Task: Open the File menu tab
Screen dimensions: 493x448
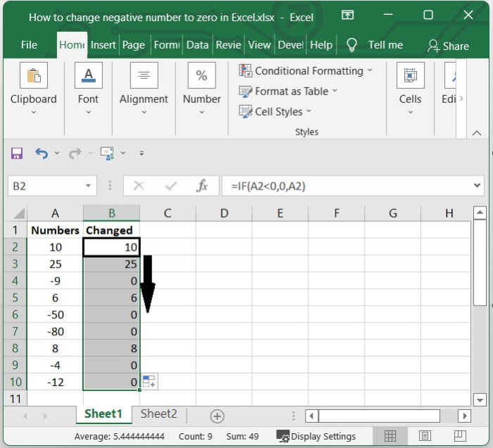Action: [x=29, y=45]
